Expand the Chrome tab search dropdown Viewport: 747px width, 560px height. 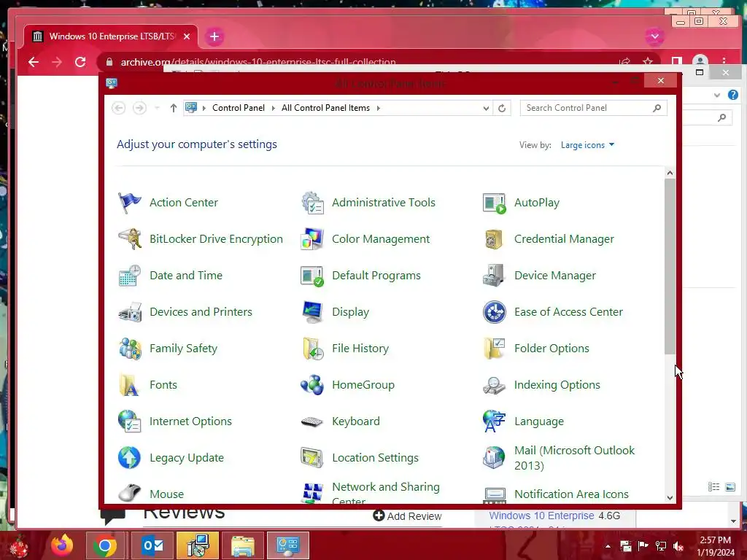coord(654,36)
